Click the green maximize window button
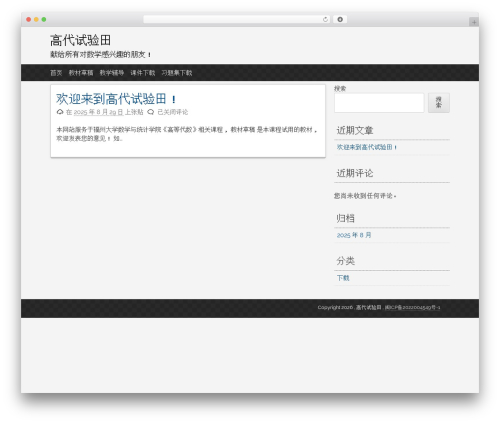 click(x=44, y=19)
